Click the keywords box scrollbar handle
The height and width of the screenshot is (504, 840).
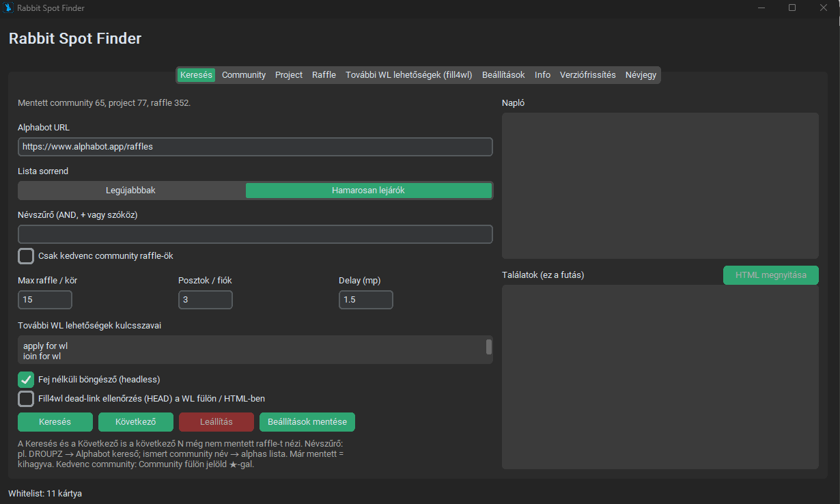pyautogui.click(x=489, y=347)
